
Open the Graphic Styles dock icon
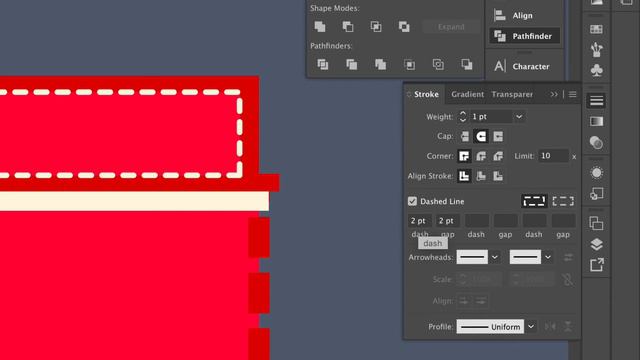[x=596, y=194]
